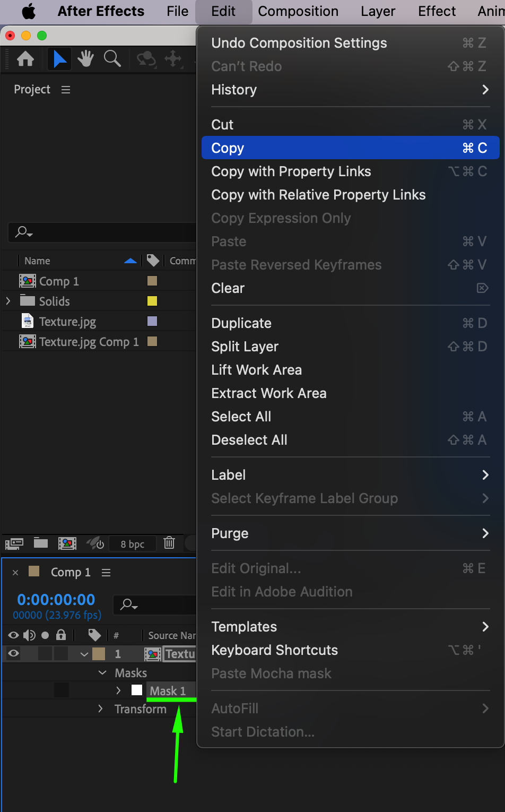Delete selected project item with trash icon
The image size is (505, 812).
pos(169,543)
